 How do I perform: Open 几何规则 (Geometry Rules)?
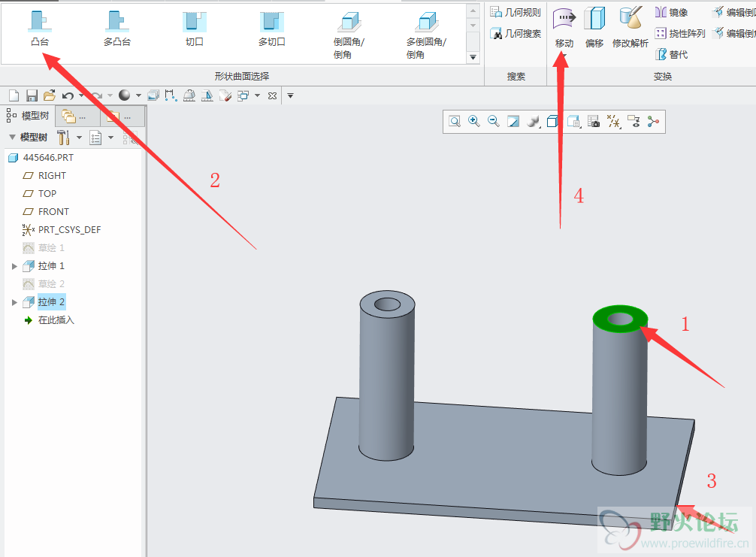pyautogui.click(x=516, y=12)
